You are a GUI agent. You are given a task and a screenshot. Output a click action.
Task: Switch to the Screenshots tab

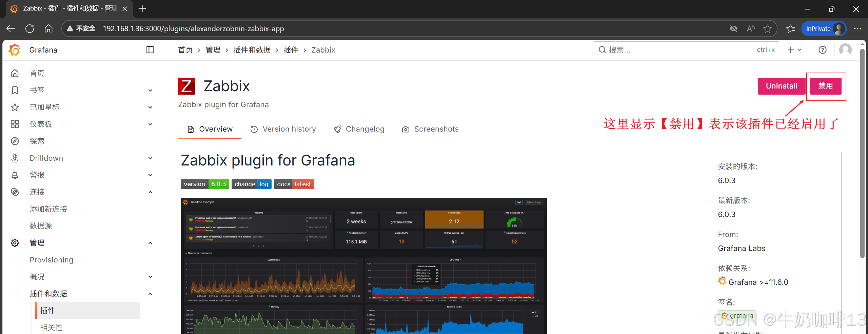pos(430,129)
